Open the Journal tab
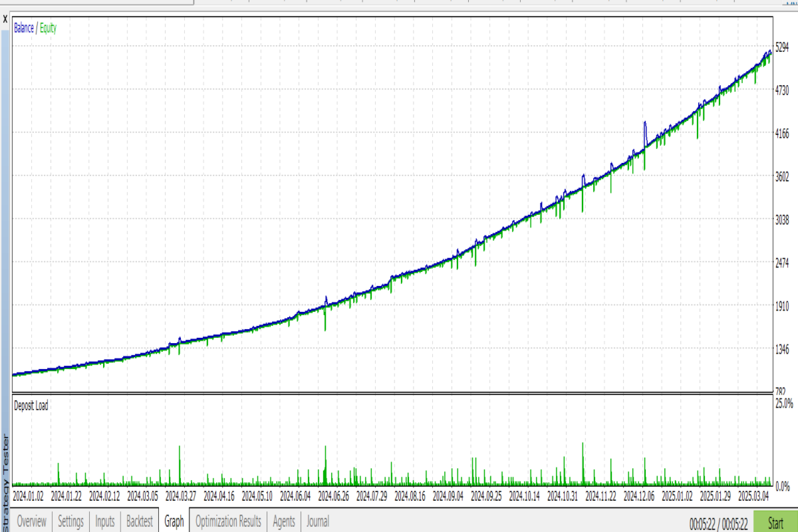This screenshot has width=798, height=532. (317, 521)
